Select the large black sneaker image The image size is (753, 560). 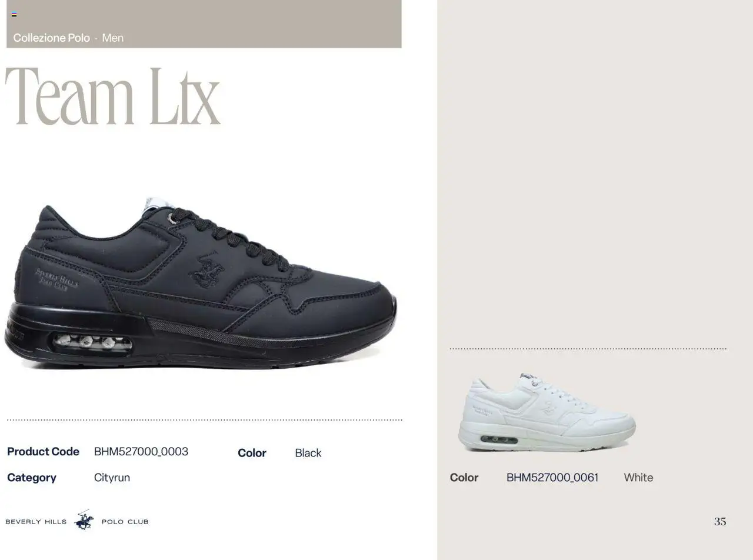pos(201,284)
